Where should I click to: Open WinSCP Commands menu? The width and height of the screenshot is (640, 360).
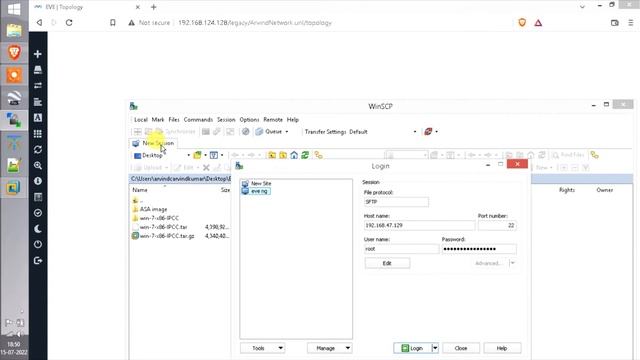click(x=198, y=120)
